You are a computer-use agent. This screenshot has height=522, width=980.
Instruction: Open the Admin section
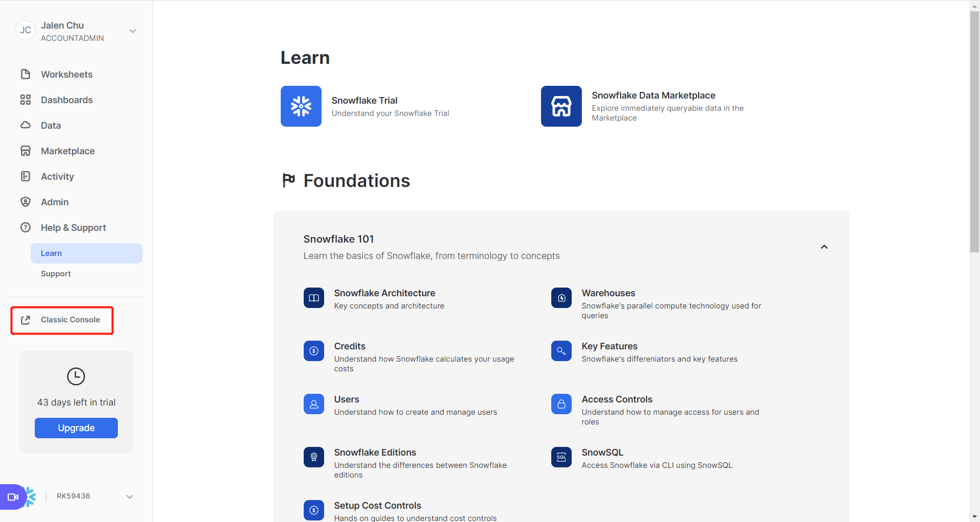(55, 202)
